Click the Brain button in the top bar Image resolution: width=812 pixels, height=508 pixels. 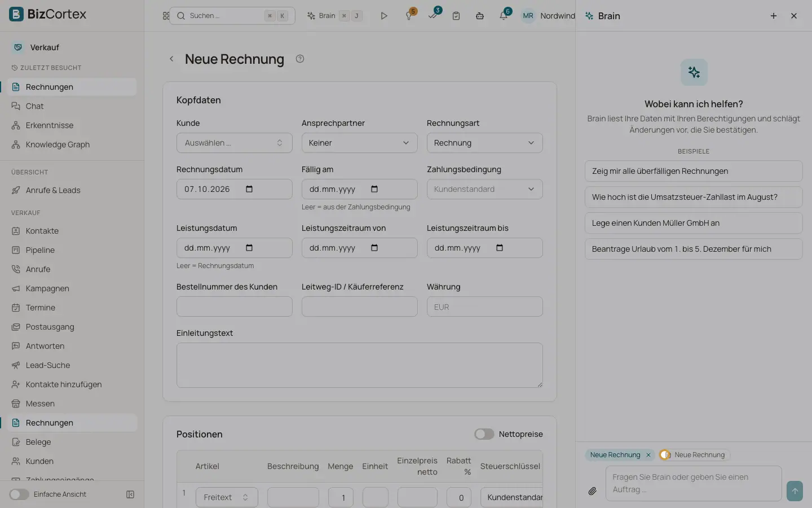(x=334, y=16)
